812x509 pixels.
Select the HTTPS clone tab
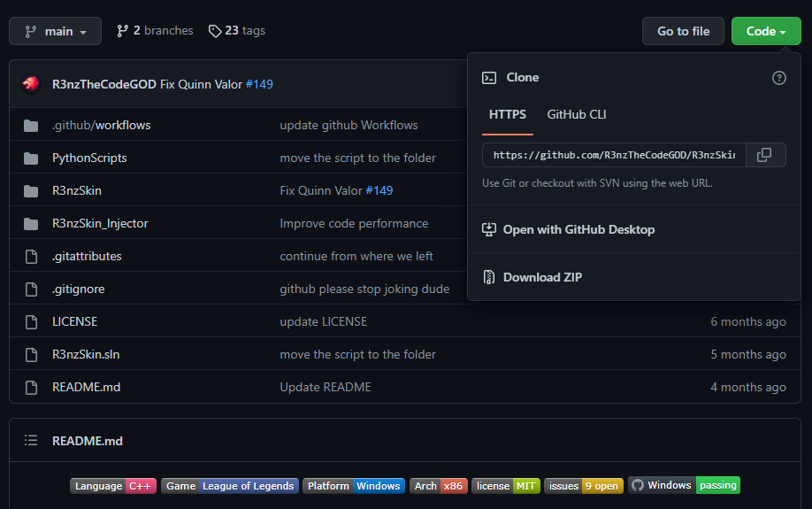(x=508, y=114)
